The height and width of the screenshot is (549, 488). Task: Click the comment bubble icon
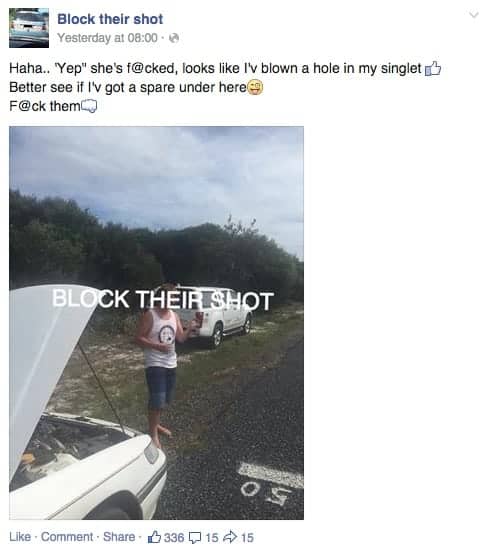point(195,537)
